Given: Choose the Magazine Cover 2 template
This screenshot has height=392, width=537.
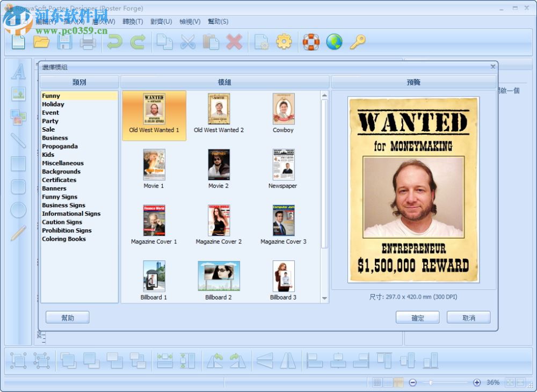Looking at the screenshot, I should point(219,225).
